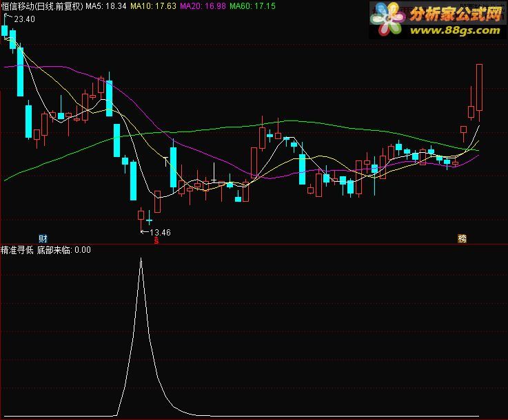
Task: Click the 榜 ranking marker icon
Action: [x=462, y=239]
